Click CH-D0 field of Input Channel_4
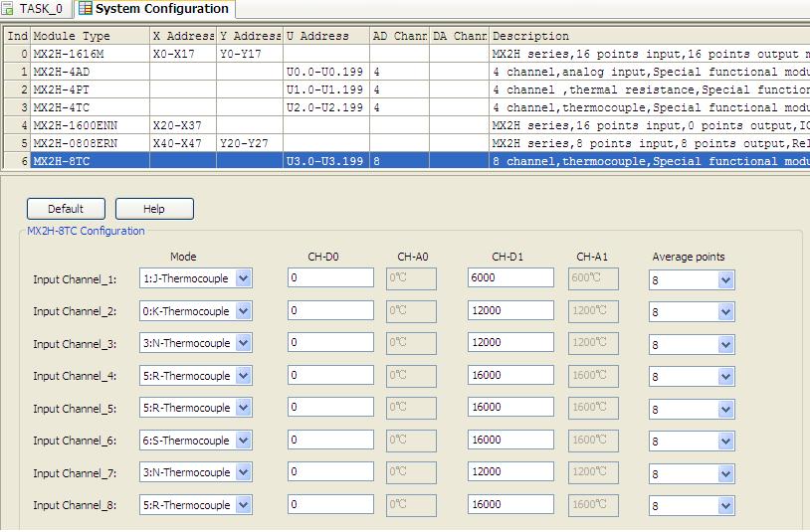The height and width of the screenshot is (532, 810). click(330, 375)
